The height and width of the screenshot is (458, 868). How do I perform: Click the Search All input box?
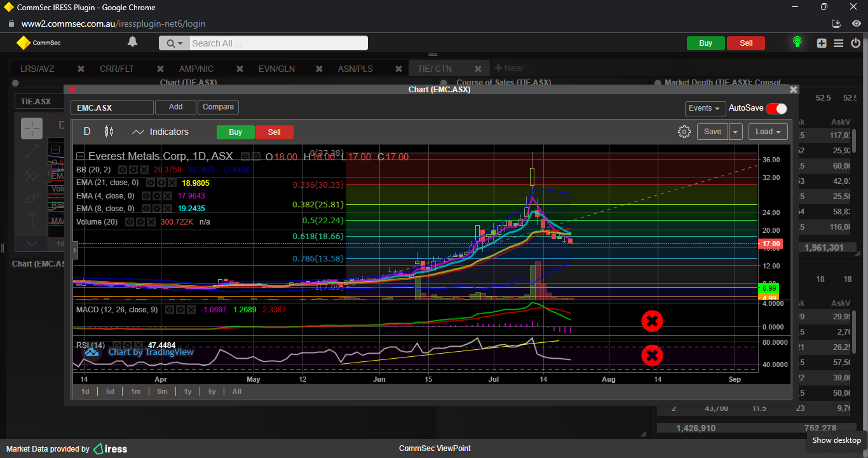tap(278, 43)
